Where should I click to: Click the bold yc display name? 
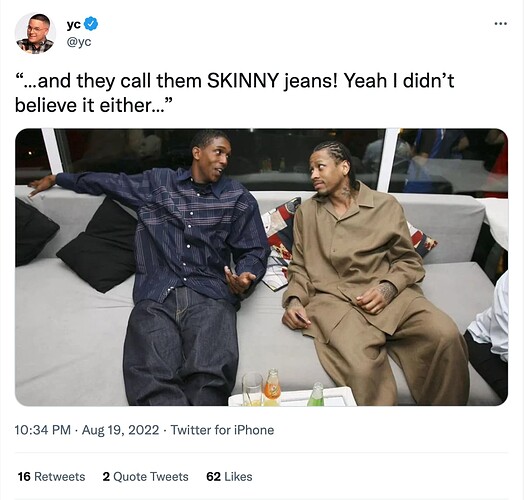click(73, 24)
